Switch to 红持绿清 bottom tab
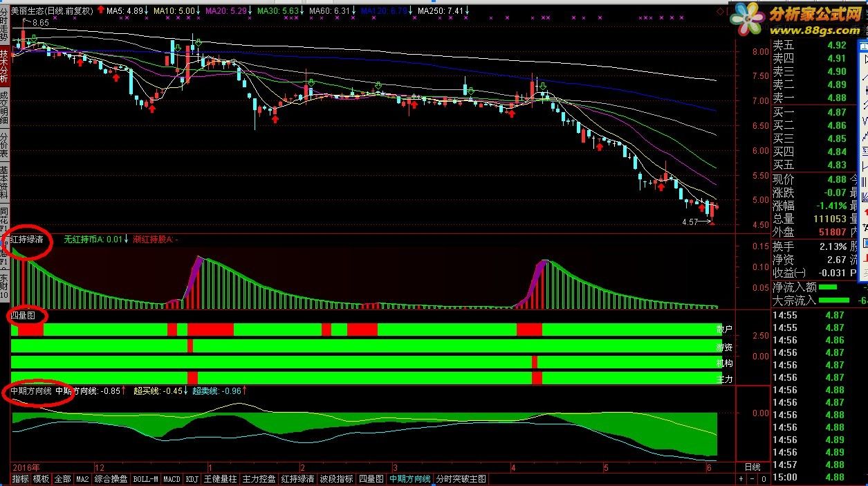 (297, 479)
